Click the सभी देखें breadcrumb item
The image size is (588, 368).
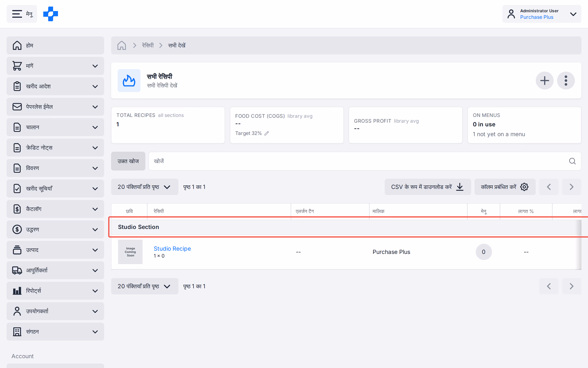click(x=177, y=46)
